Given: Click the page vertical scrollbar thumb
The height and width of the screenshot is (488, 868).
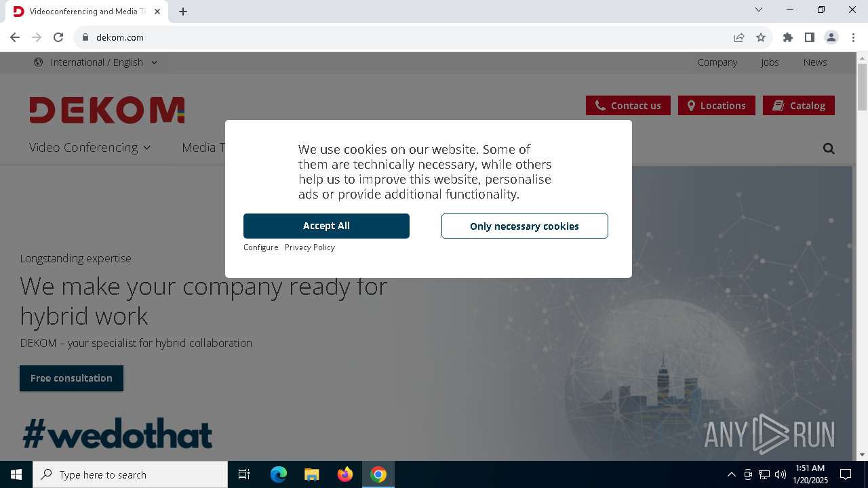Looking at the screenshot, I should [x=862, y=87].
